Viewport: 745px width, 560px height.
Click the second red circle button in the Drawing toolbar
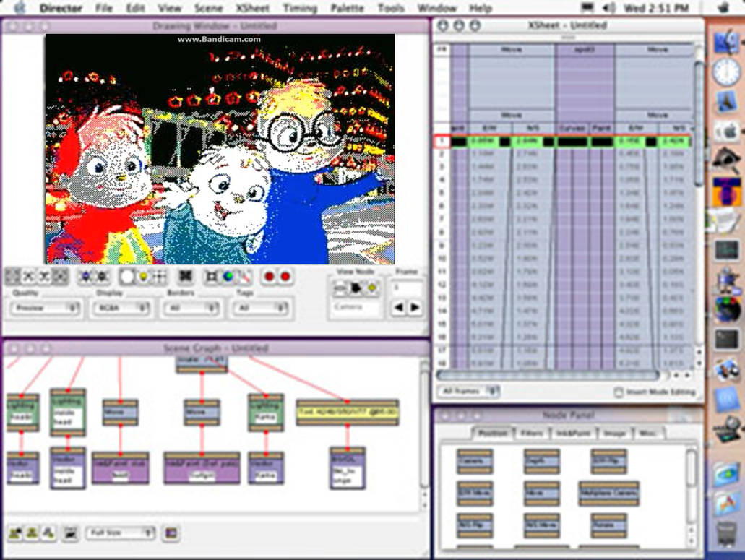pyautogui.click(x=285, y=276)
